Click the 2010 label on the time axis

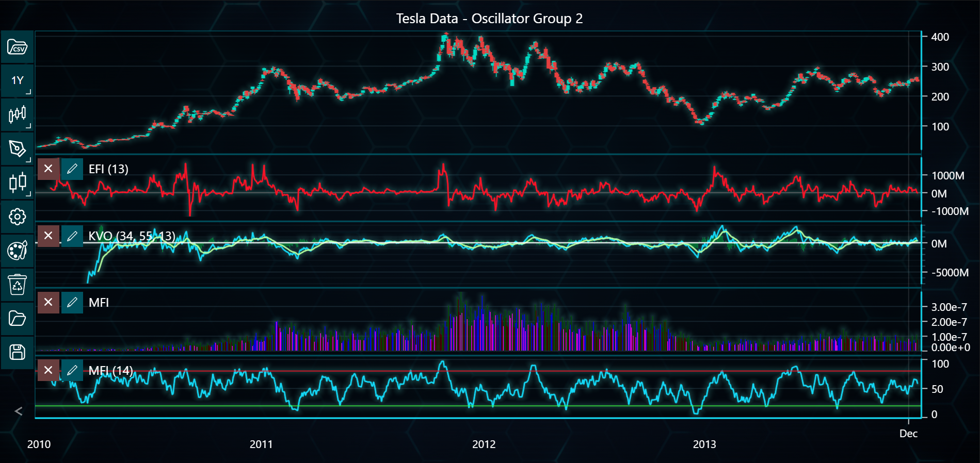coord(39,444)
